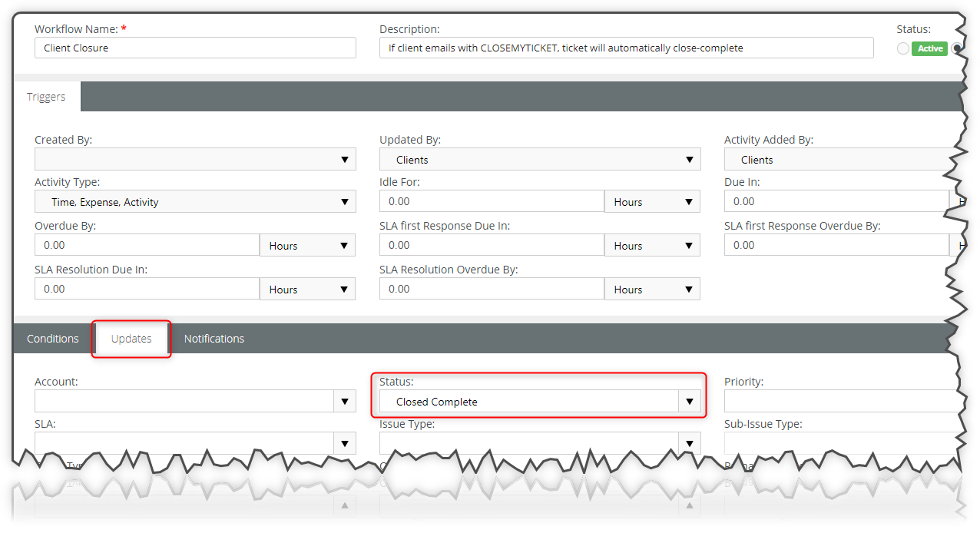Open the Hours dropdown beside Overdue By

point(306,244)
